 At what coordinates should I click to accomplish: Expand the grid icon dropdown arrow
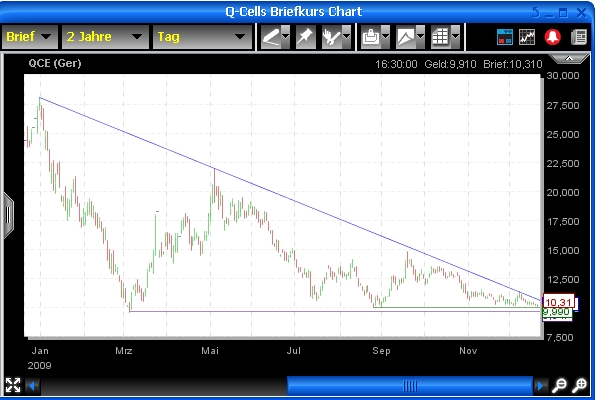(x=455, y=37)
